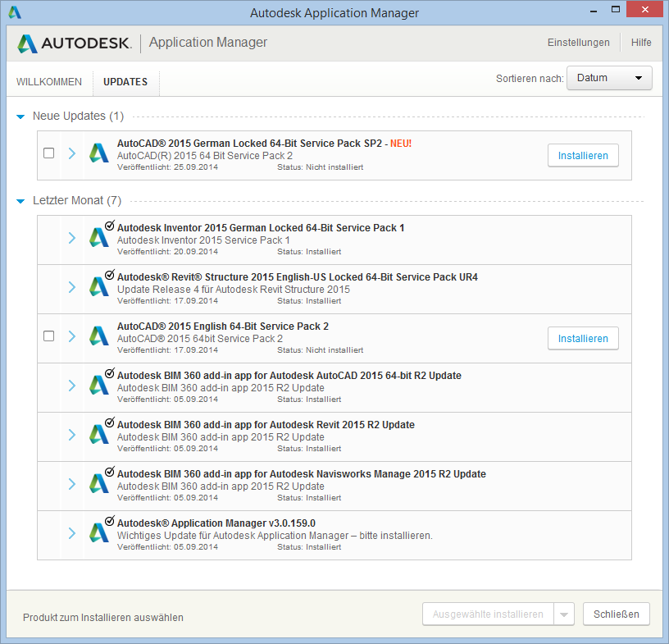Expand details for AutoCAD 2015 German Locked SP2
Screen dimensions: 669x644
tap(72, 153)
